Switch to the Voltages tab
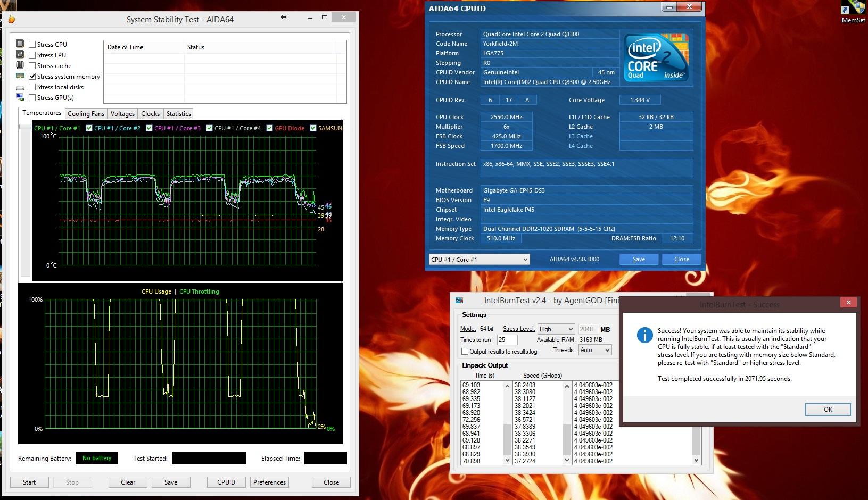This screenshot has height=500, width=868. click(x=122, y=114)
